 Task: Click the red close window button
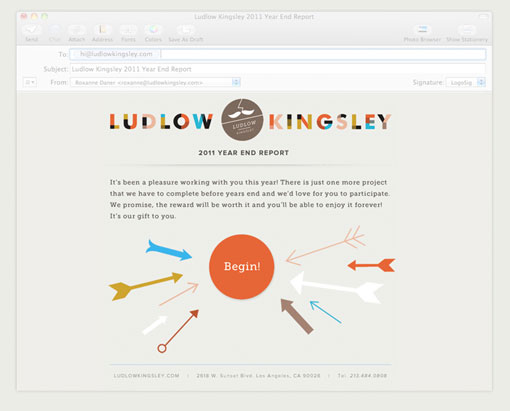point(24,16)
